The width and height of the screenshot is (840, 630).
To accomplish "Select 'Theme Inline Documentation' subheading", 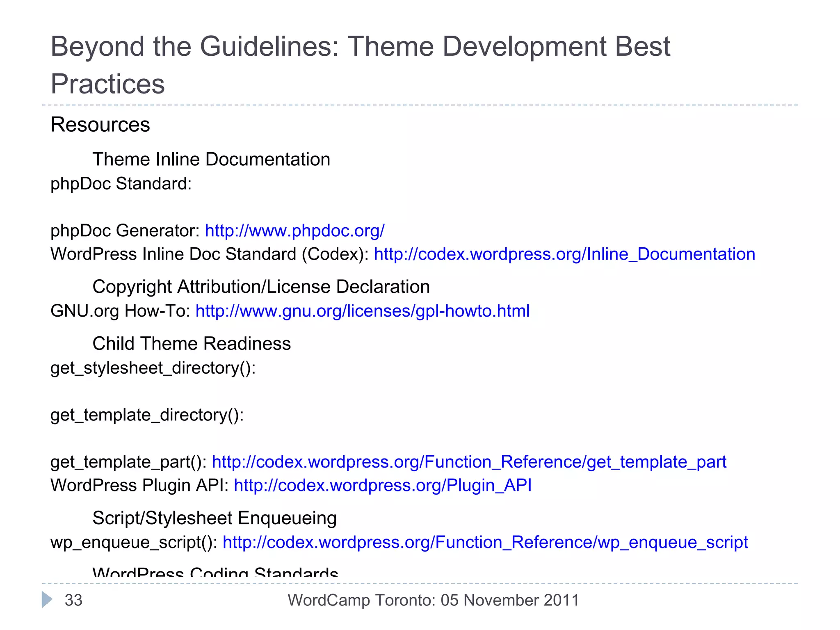I will (211, 159).
